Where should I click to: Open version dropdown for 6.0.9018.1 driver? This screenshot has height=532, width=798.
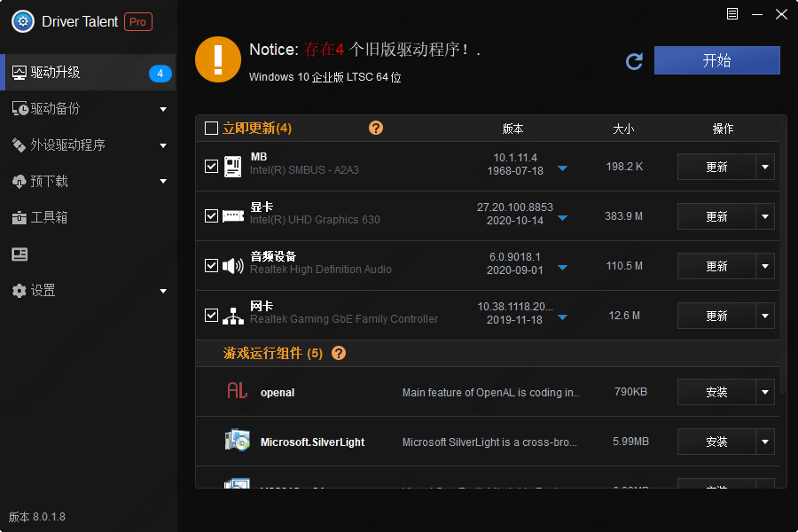(562, 268)
